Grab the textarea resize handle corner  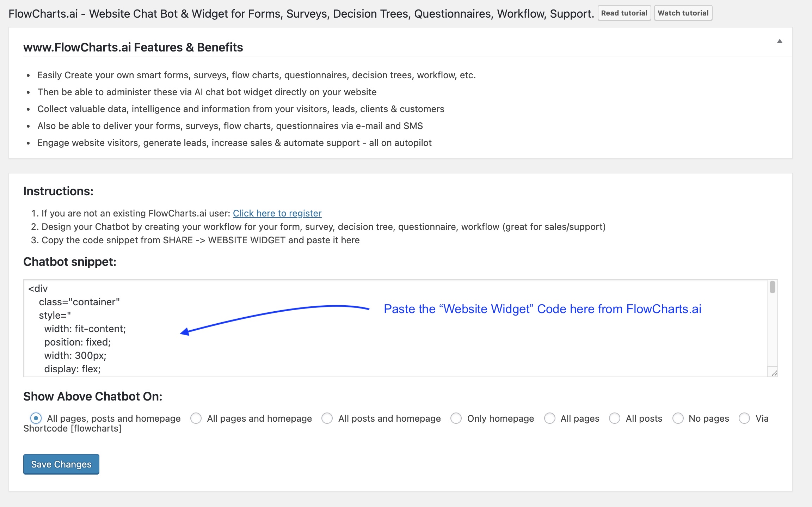(x=774, y=373)
